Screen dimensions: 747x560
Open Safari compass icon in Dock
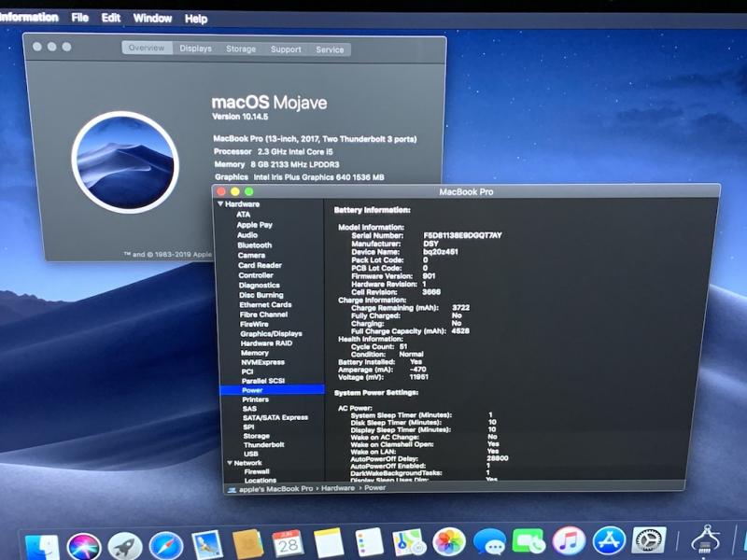(166, 546)
